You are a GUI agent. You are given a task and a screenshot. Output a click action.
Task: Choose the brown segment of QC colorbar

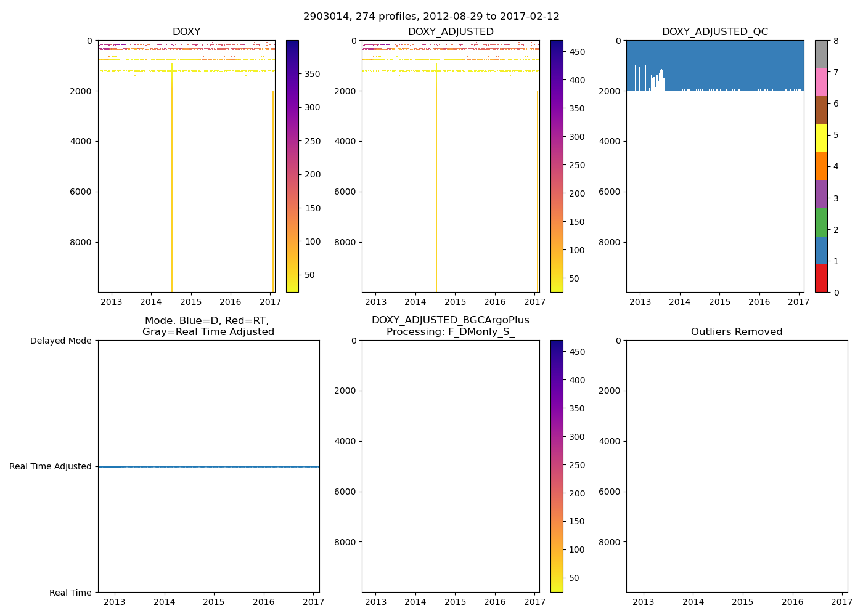tap(821, 110)
